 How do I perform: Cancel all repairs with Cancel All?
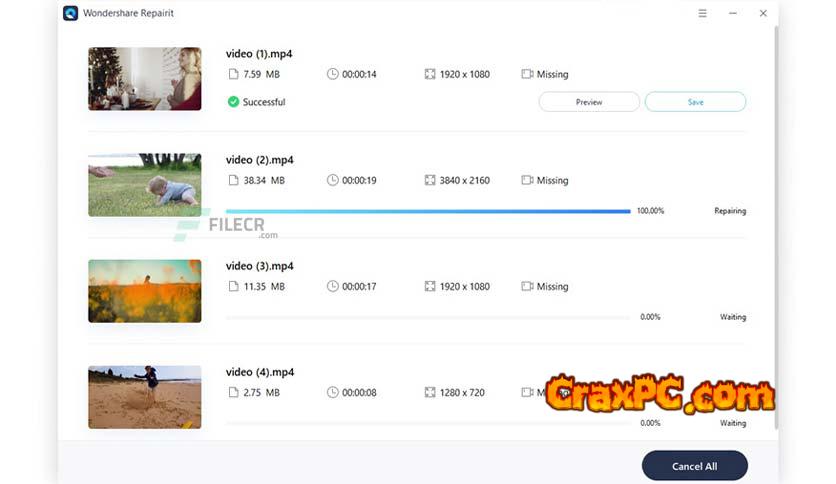(694, 466)
